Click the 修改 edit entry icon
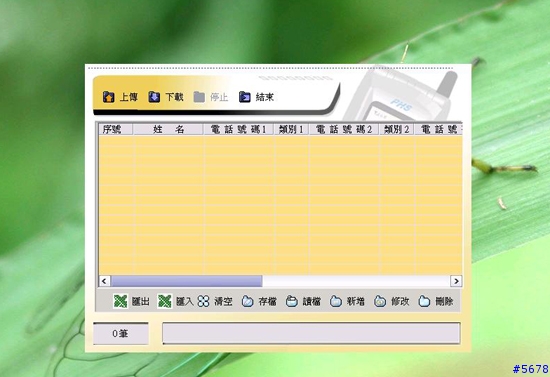This screenshot has width=550, height=377. (x=380, y=301)
